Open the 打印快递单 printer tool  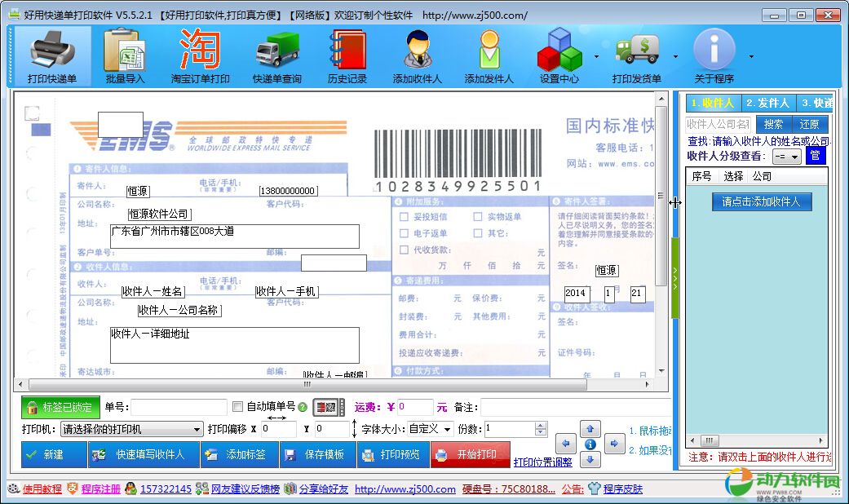pos(52,56)
